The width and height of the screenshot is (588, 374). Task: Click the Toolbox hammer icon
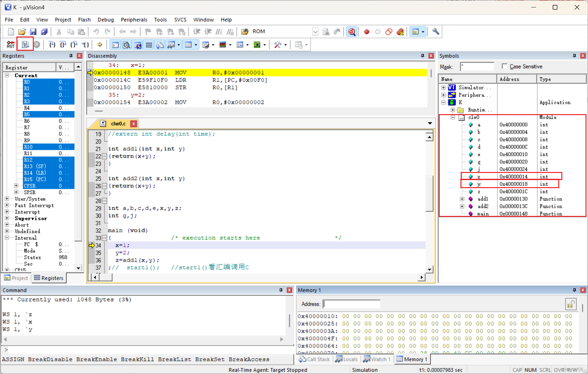click(x=278, y=45)
